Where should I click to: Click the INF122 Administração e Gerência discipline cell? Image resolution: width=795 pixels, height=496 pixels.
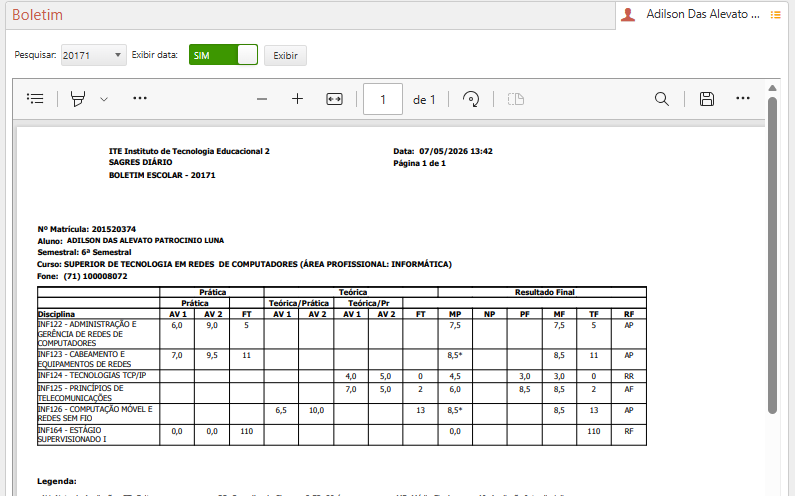pos(98,334)
